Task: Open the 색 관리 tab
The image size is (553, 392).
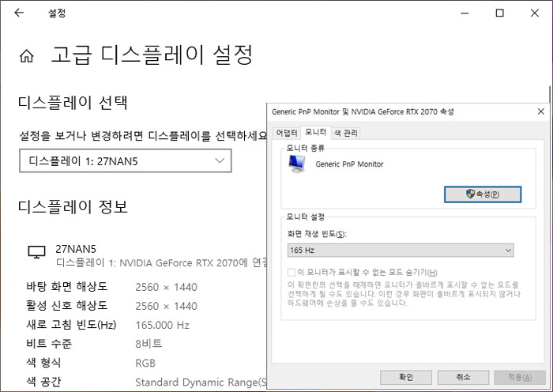Action: click(345, 133)
